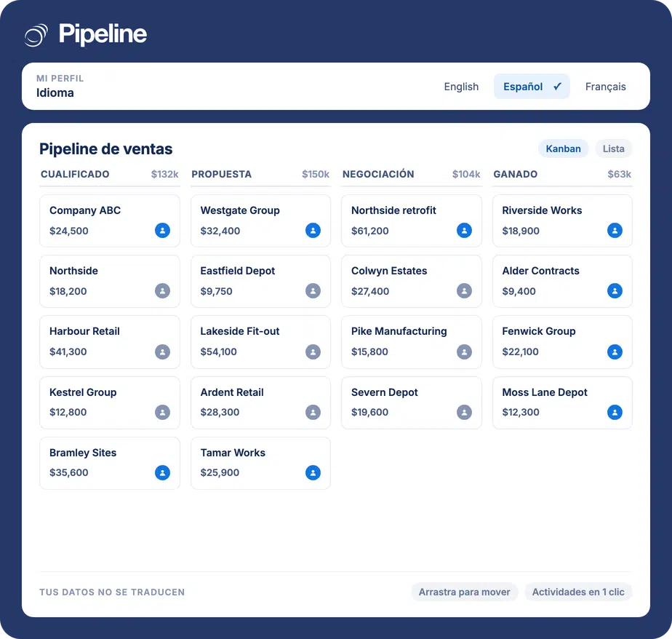Click the avatar on Tamar Works card
This screenshot has height=639, width=672.
pos(313,472)
